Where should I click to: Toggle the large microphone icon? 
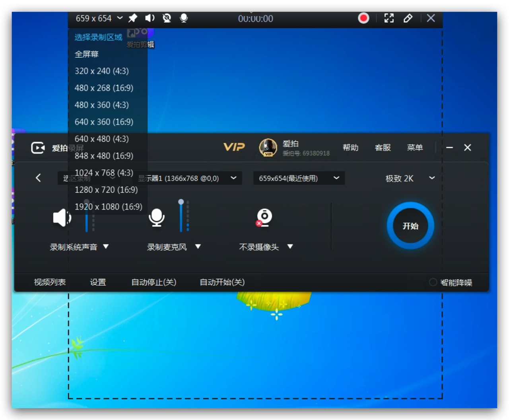coord(157,218)
